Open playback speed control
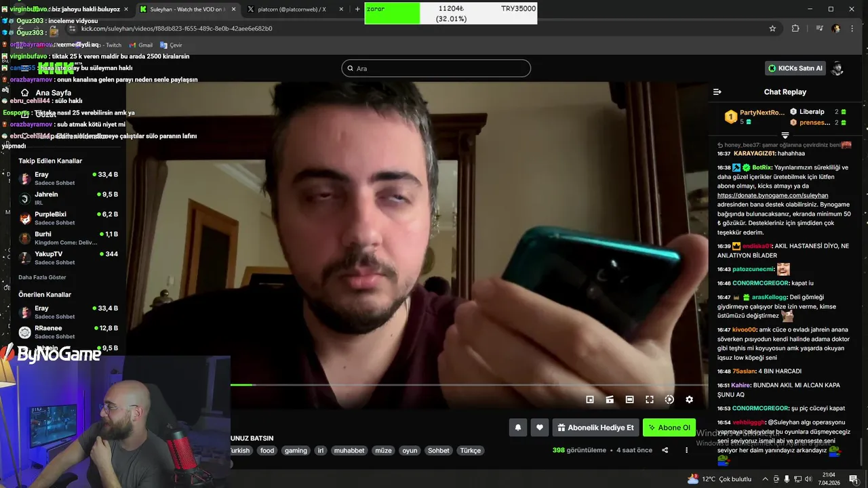 point(669,400)
